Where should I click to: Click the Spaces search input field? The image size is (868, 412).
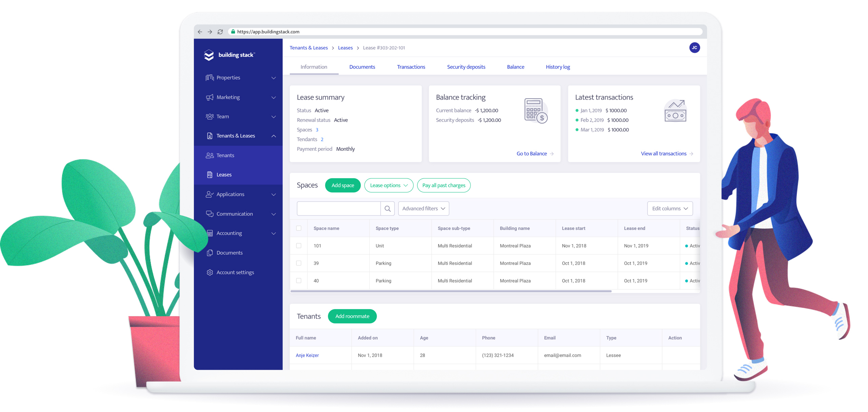[x=338, y=209]
